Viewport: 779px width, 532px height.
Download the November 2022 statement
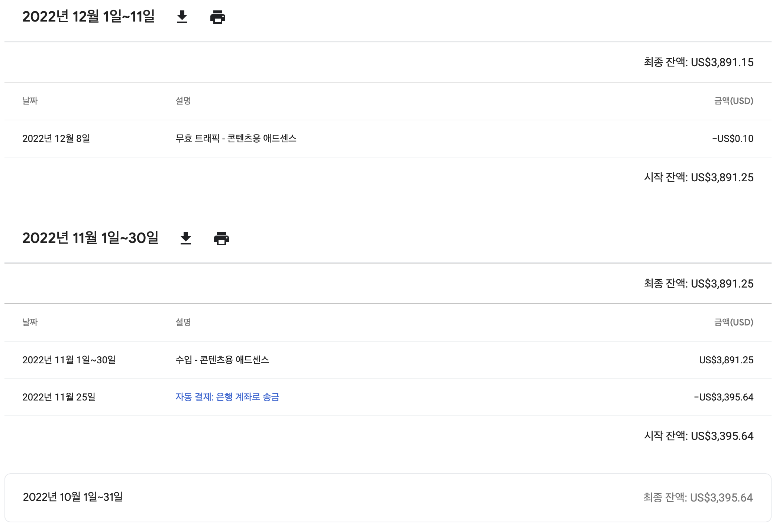[186, 239]
